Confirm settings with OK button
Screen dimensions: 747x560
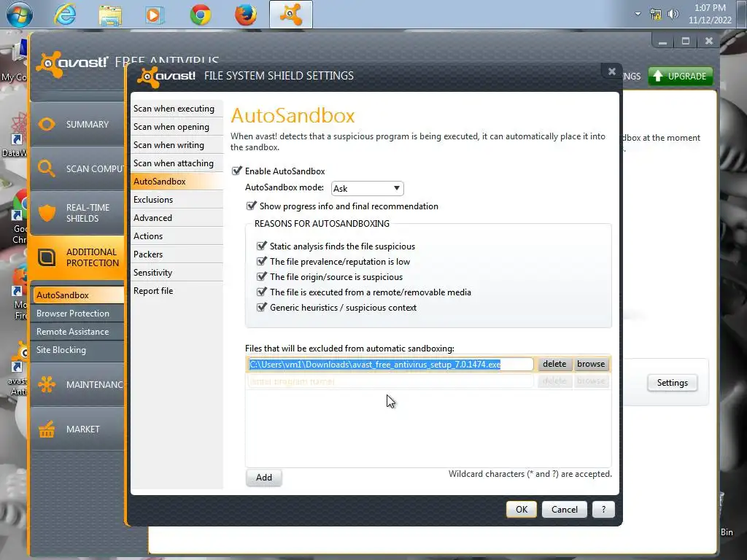[x=522, y=510]
